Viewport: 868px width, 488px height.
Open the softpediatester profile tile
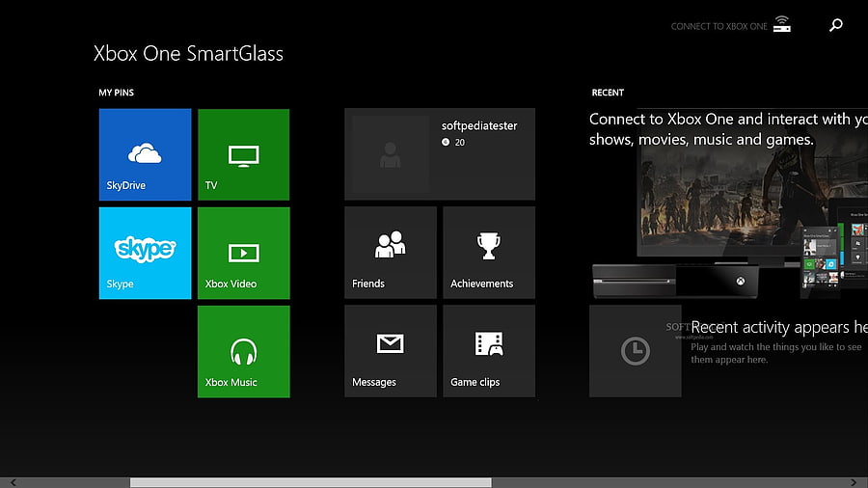[440, 154]
